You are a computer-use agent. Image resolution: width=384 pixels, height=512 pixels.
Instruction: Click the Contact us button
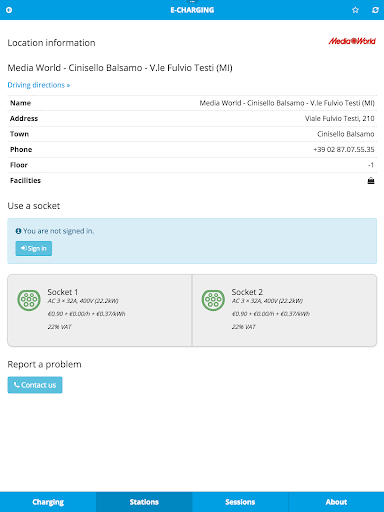click(x=35, y=385)
